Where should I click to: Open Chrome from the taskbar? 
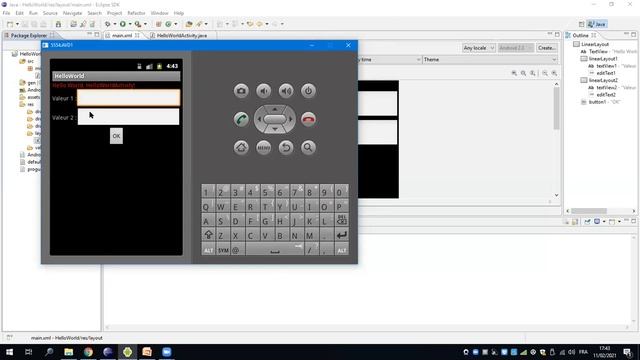[88, 352]
